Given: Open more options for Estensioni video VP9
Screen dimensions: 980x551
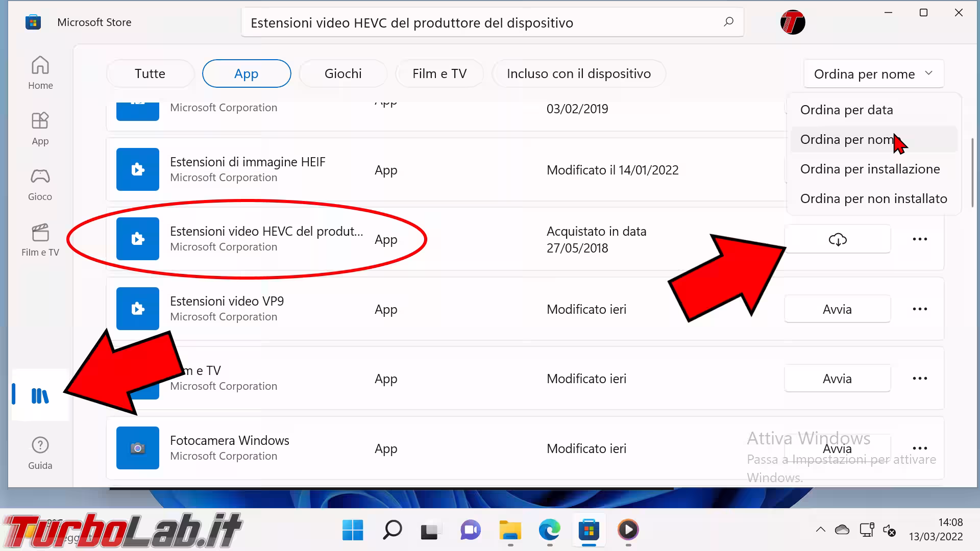Looking at the screenshot, I should (920, 309).
